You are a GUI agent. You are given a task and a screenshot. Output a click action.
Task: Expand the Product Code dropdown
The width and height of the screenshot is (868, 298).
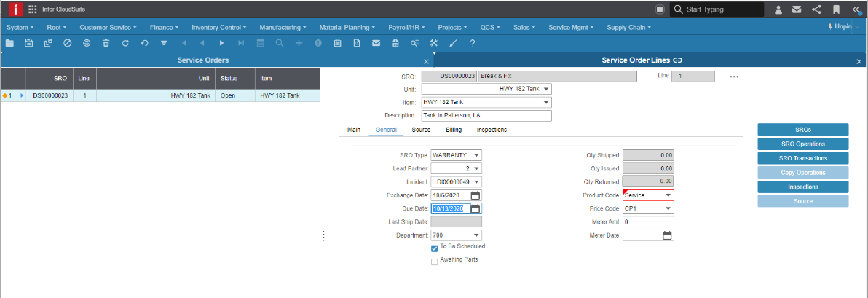pyautogui.click(x=668, y=195)
